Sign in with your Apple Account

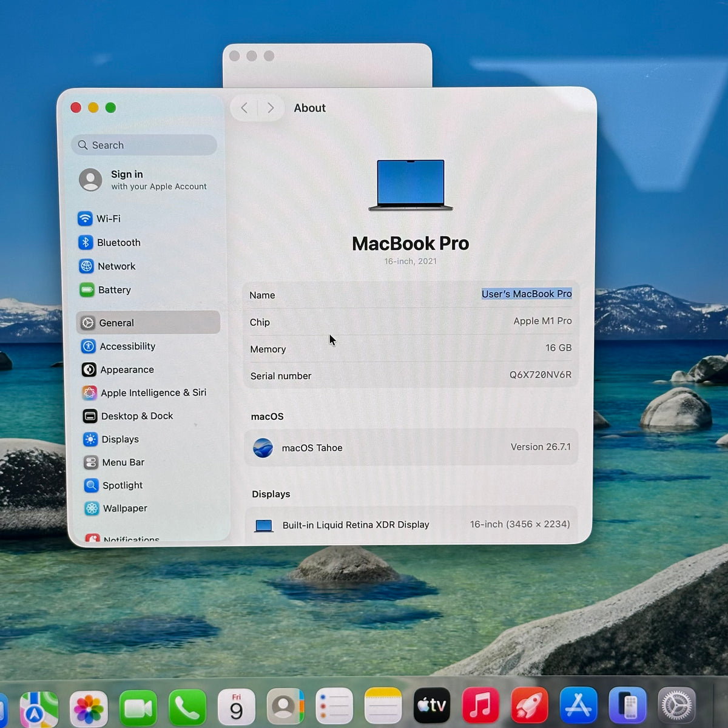(143, 180)
